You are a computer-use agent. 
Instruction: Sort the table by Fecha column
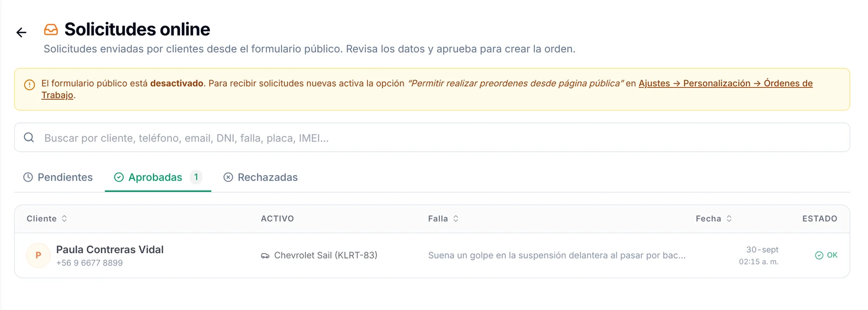tap(714, 218)
